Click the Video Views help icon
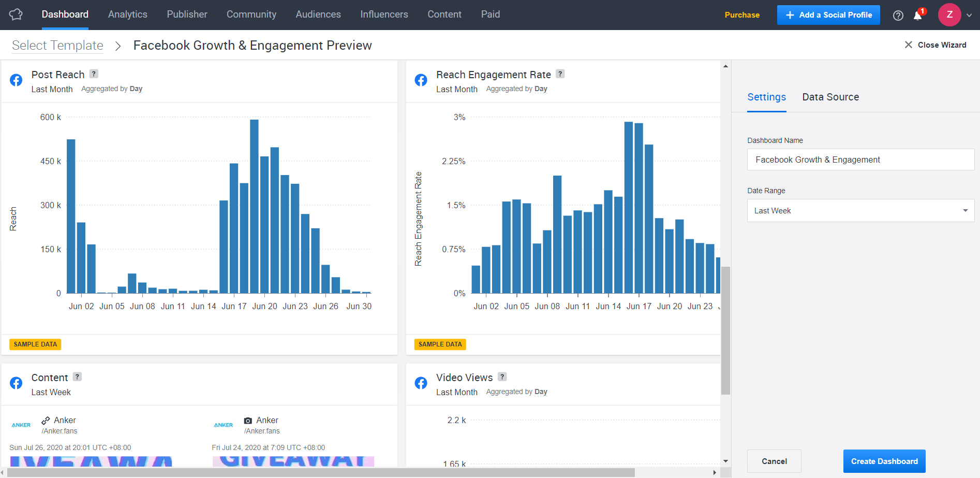 pyautogui.click(x=502, y=377)
